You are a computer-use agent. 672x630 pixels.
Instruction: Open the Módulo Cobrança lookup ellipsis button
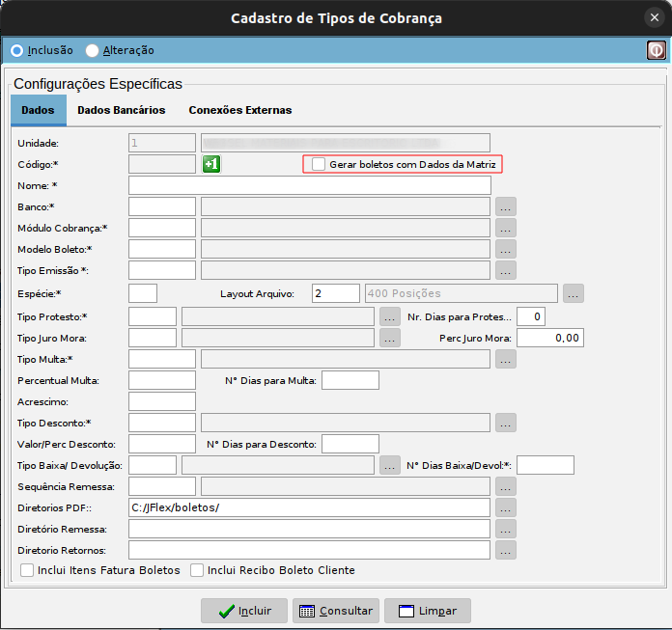point(506,228)
